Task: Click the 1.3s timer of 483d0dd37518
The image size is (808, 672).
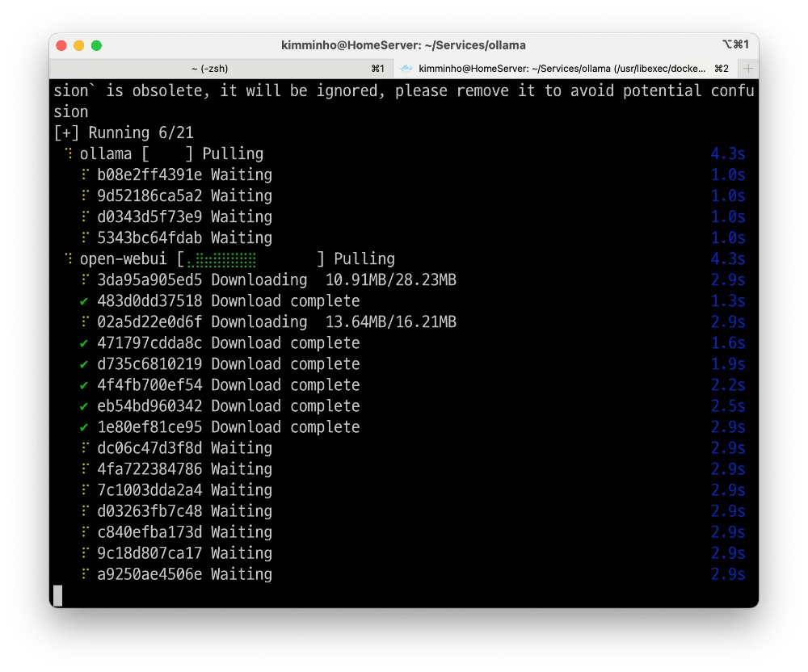Action: coord(728,301)
